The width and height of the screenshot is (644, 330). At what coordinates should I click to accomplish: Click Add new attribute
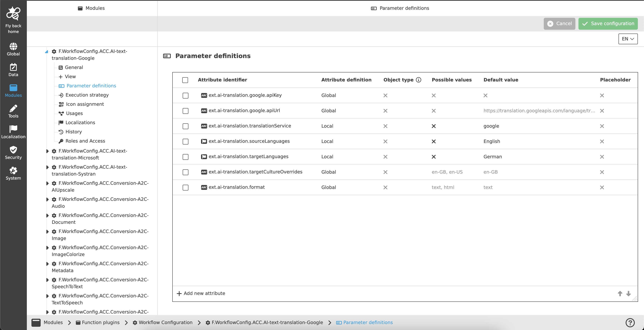(201, 293)
